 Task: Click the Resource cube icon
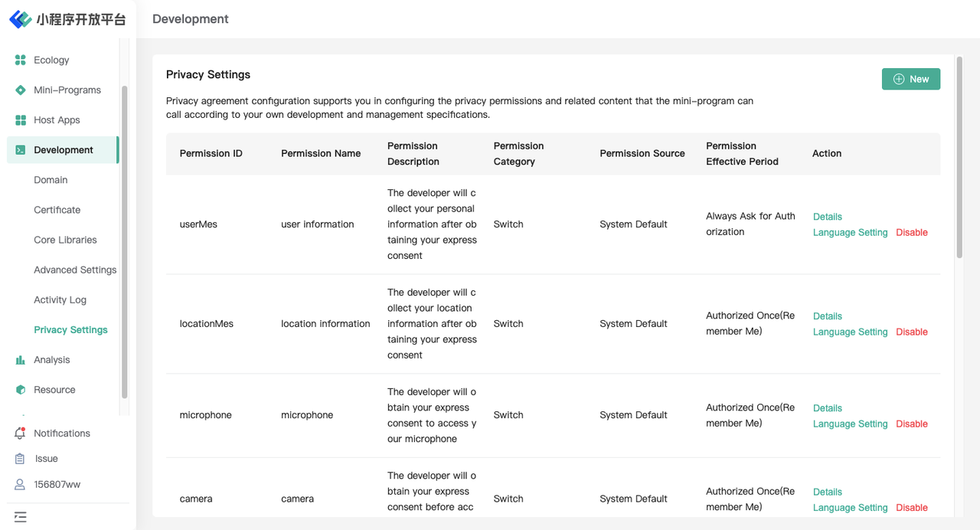(x=21, y=390)
